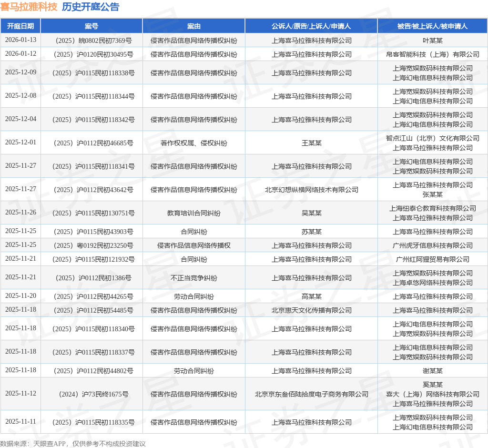Click cause 不正当竞争纠纷

(194, 278)
